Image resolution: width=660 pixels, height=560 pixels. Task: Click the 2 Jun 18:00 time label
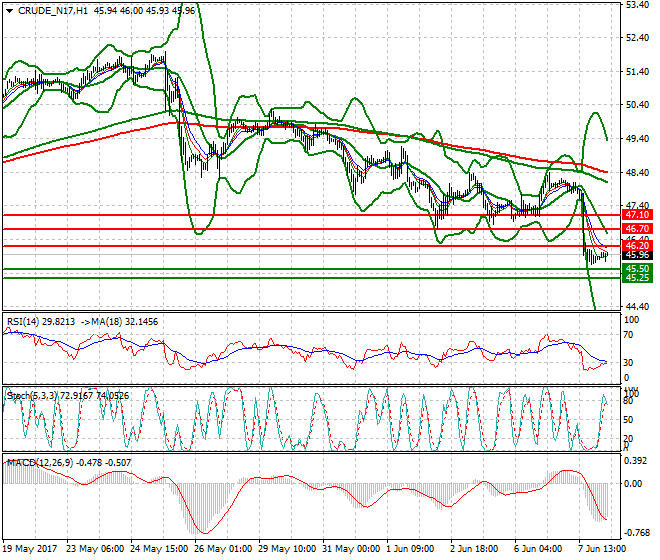[x=474, y=549]
